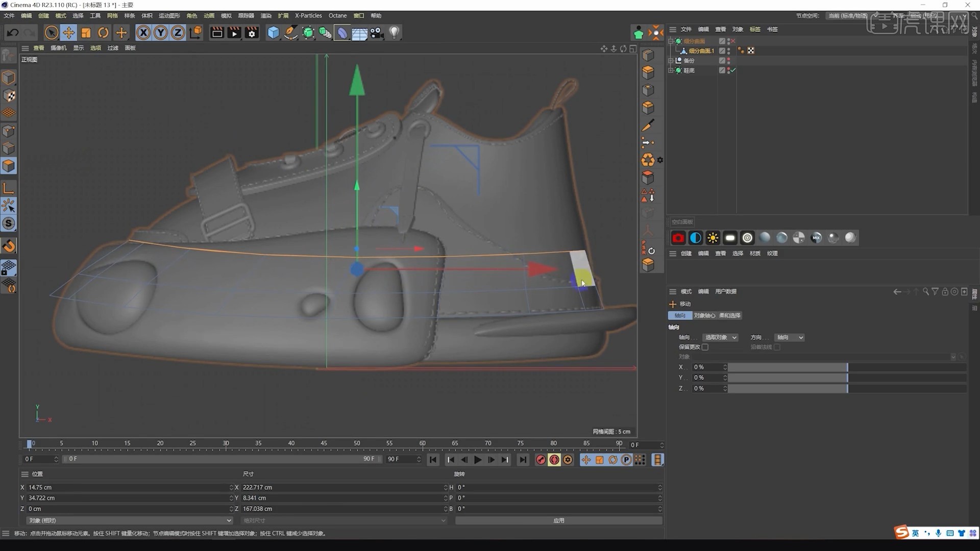The height and width of the screenshot is (551, 980).
Task: Click the 应用 button in the coordinates panel
Action: click(x=559, y=520)
